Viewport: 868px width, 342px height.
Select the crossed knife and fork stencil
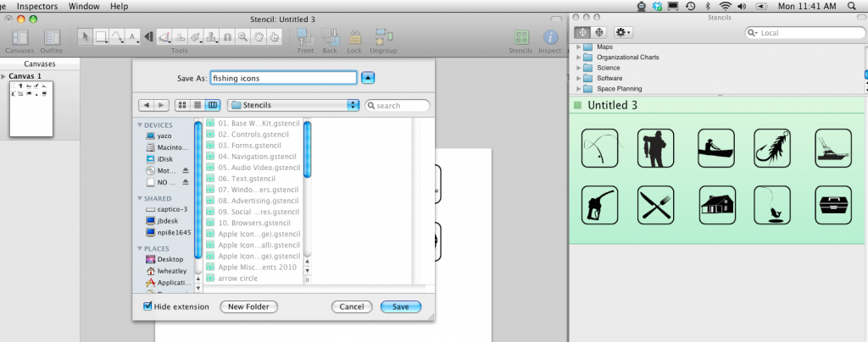coord(655,205)
